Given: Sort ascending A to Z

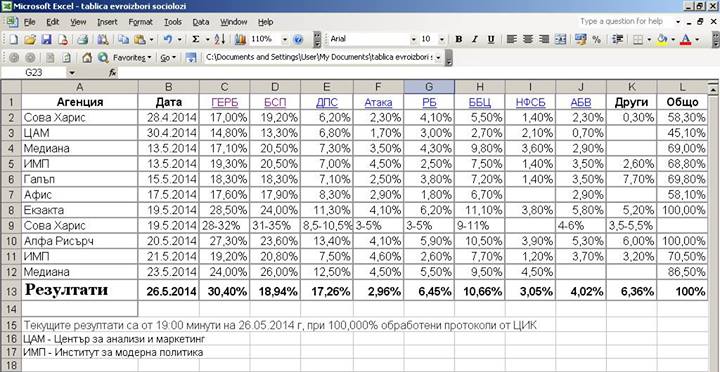Looking at the screenshot, I should click(220, 39).
